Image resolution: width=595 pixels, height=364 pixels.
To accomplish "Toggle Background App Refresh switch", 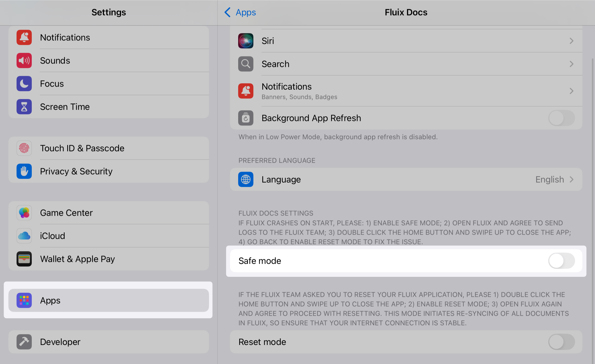I will [561, 118].
